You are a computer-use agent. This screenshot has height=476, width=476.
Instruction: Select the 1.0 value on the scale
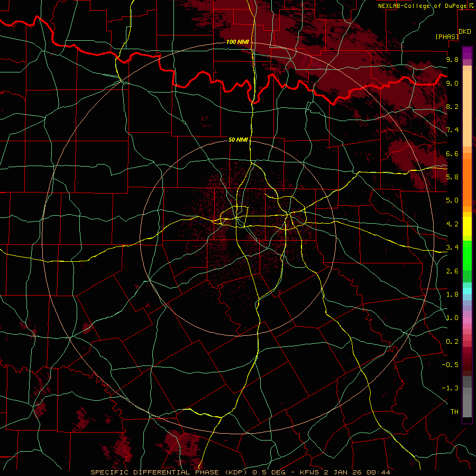point(452,318)
